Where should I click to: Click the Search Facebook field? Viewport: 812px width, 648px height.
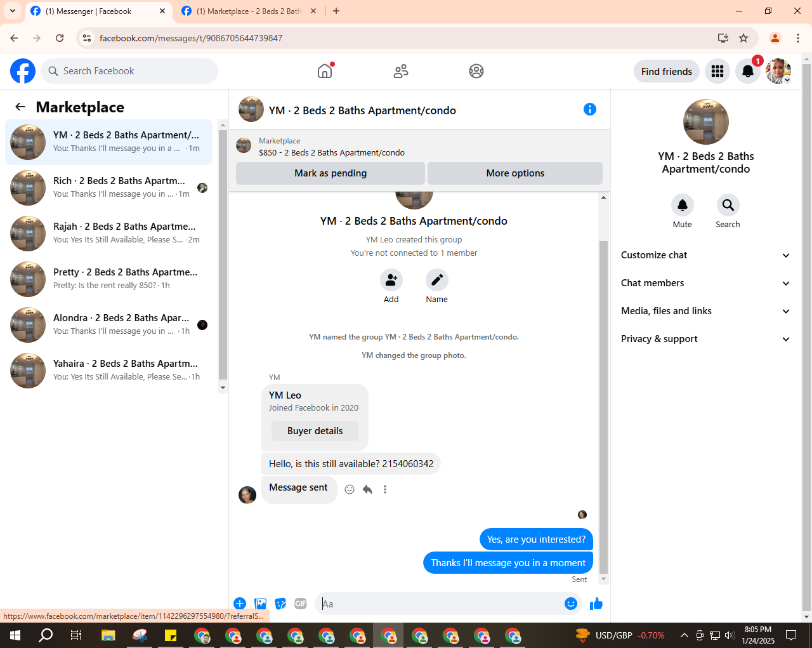click(x=129, y=71)
